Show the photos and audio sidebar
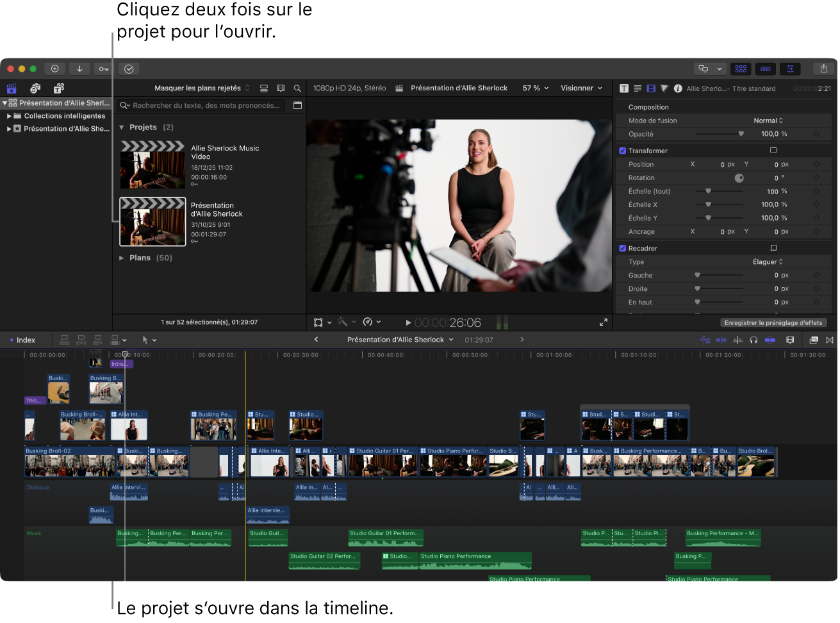Image resolution: width=840 pixels, height=623 pixels. (x=35, y=88)
